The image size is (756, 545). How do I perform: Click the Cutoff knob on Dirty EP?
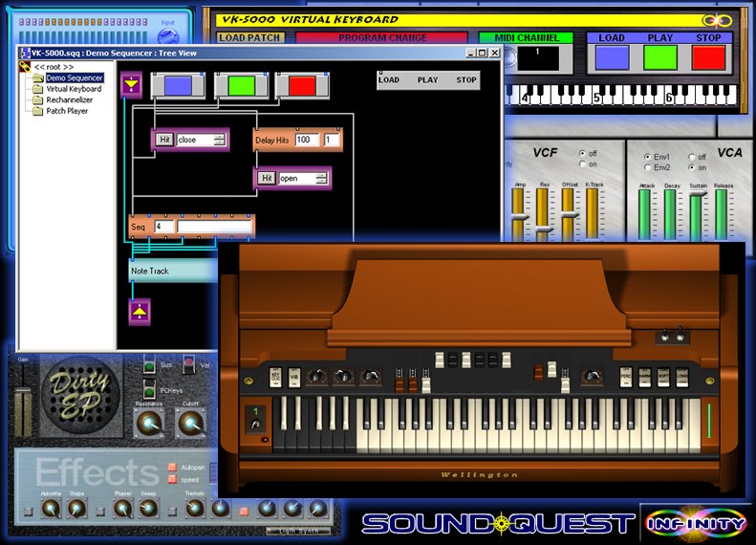[191, 423]
